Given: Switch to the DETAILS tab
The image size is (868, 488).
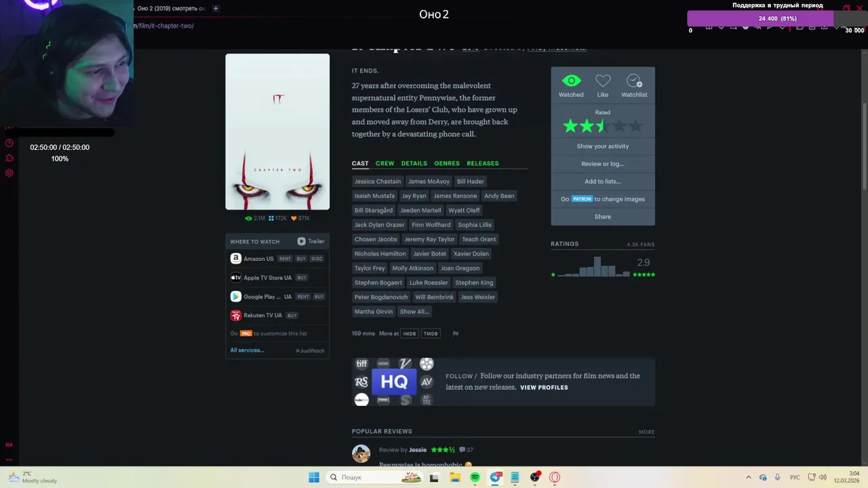Looking at the screenshot, I should click(414, 163).
